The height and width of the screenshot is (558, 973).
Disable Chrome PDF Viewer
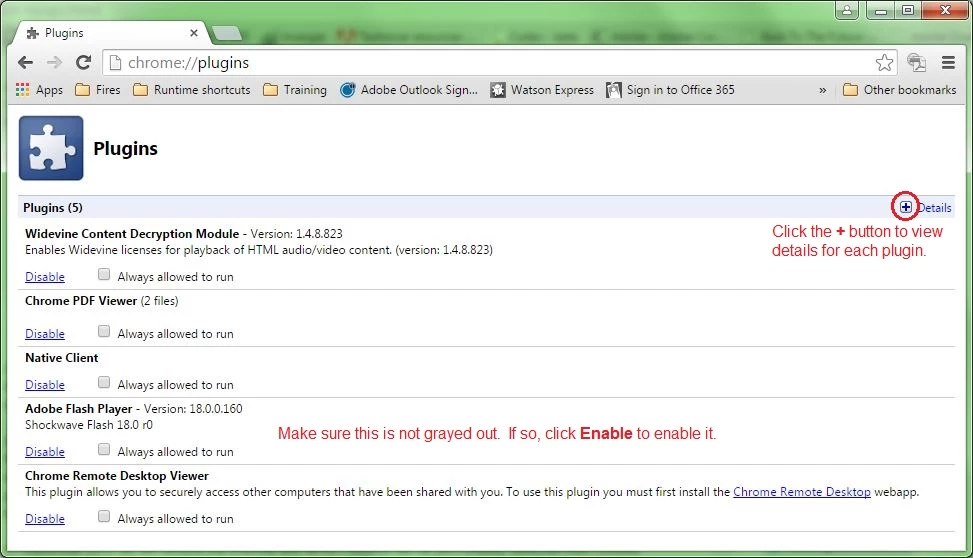(x=45, y=334)
